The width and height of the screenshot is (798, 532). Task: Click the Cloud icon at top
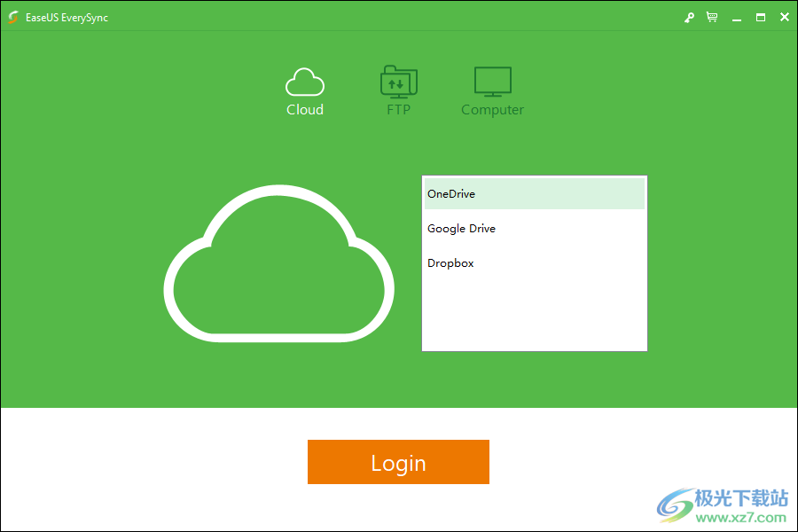click(x=304, y=82)
